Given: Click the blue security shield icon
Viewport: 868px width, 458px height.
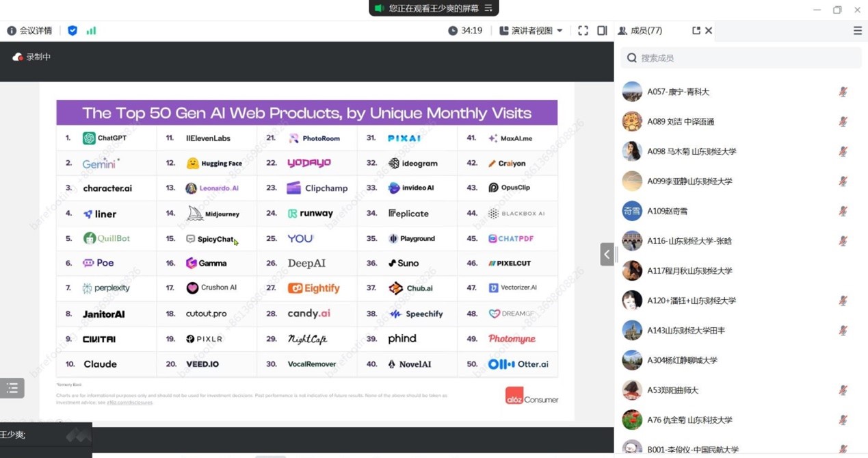Looking at the screenshot, I should [73, 31].
